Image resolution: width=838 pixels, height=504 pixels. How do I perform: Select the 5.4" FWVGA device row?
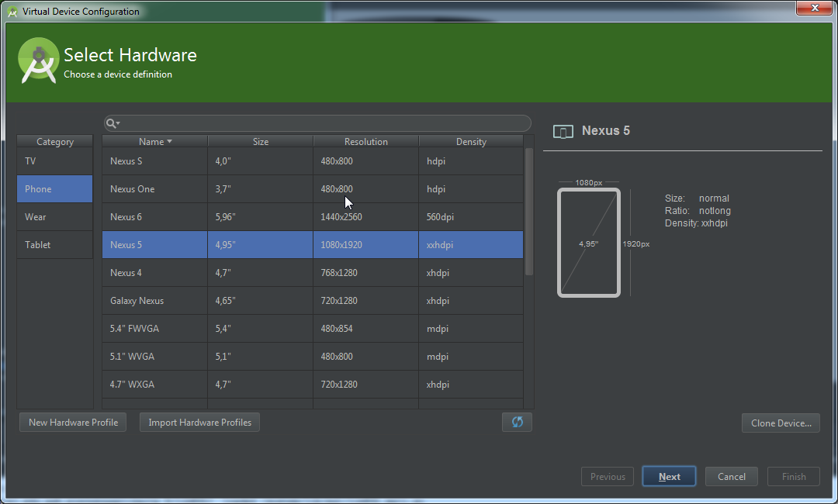tap(313, 328)
